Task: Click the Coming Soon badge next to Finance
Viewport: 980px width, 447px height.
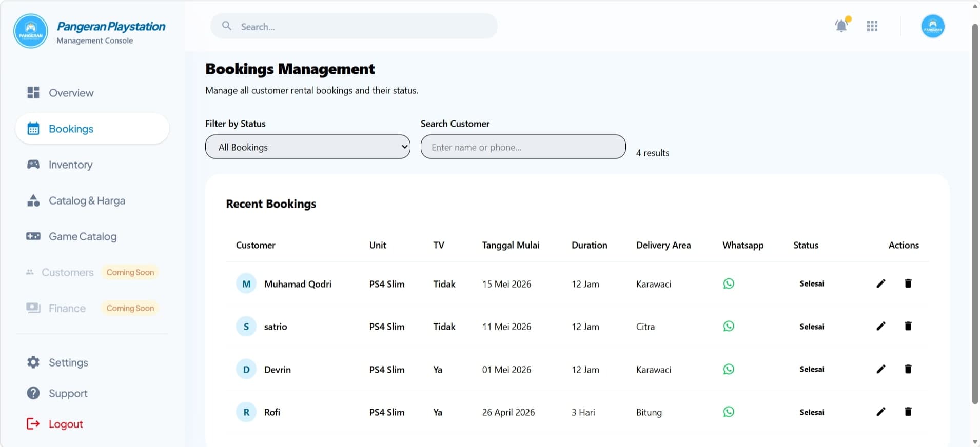Action: 130,308
